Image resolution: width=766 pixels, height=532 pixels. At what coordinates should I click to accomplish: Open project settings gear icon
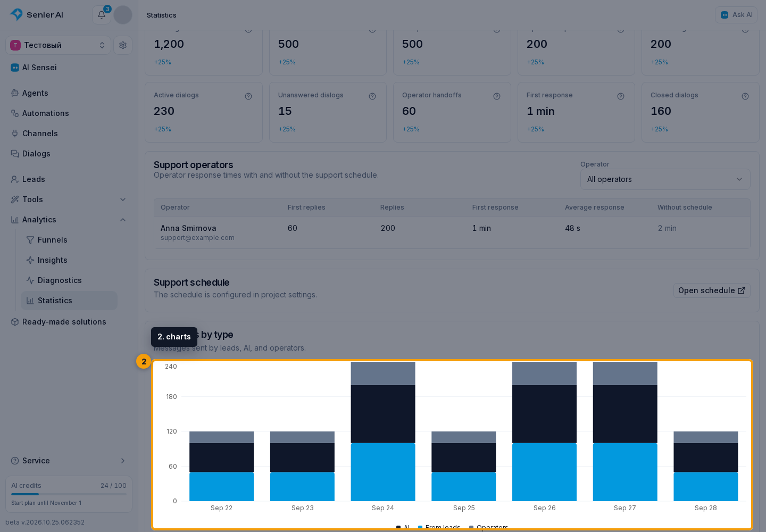click(x=123, y=45)
